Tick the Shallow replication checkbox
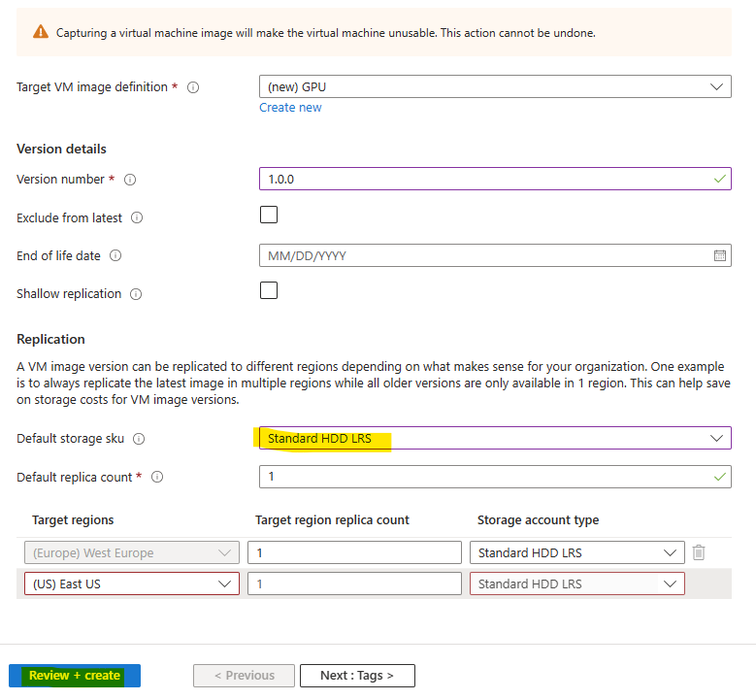Screen dimensions: 756x700 [x=269, y=290]
